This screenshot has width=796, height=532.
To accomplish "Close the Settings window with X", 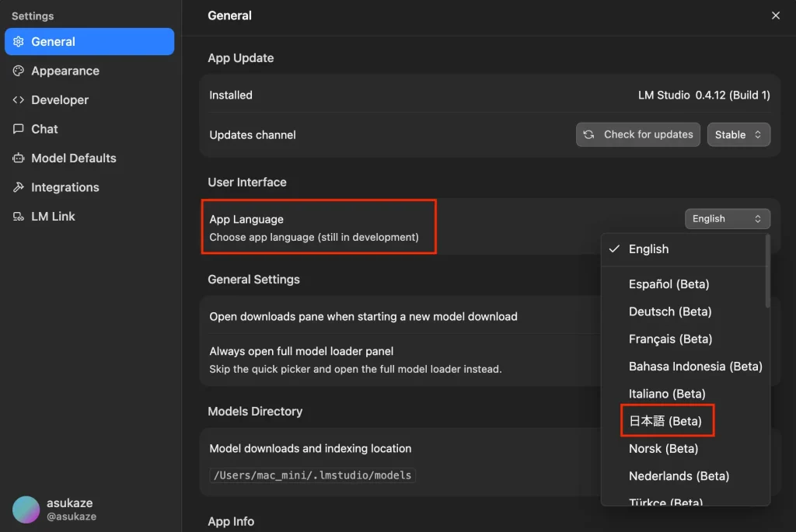I will click(775, 16).
